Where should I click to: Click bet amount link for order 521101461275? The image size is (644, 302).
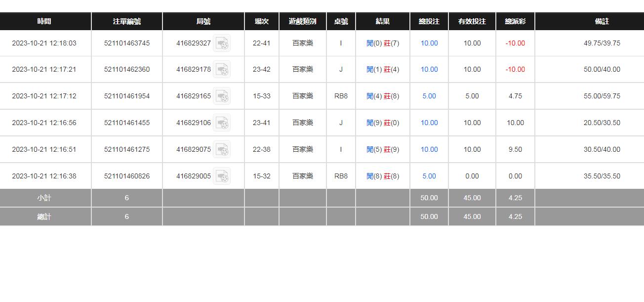429,150
